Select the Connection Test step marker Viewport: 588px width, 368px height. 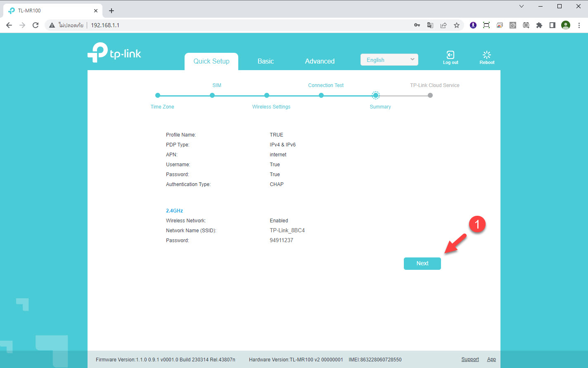coord(321,95)
